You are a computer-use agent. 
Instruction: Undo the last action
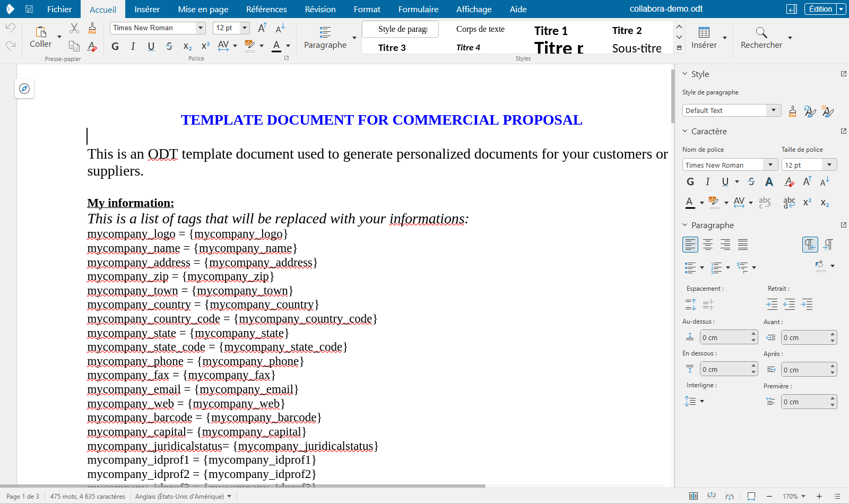[11, 28]
